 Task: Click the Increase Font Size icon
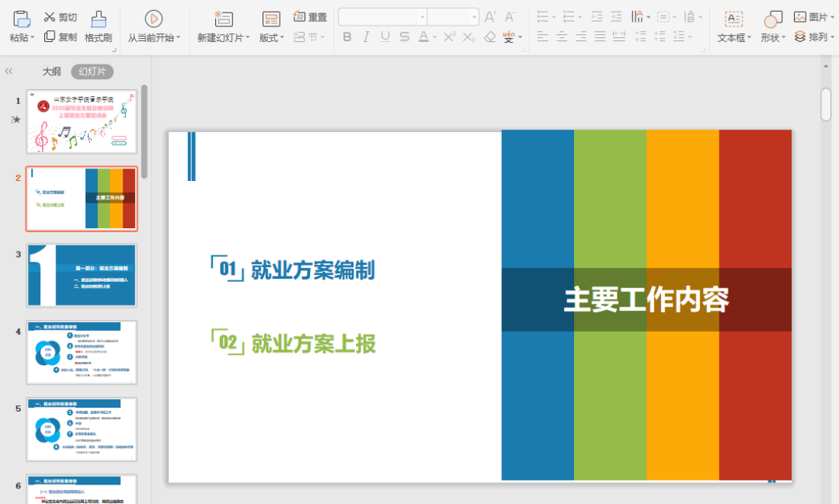coord(490,17)
